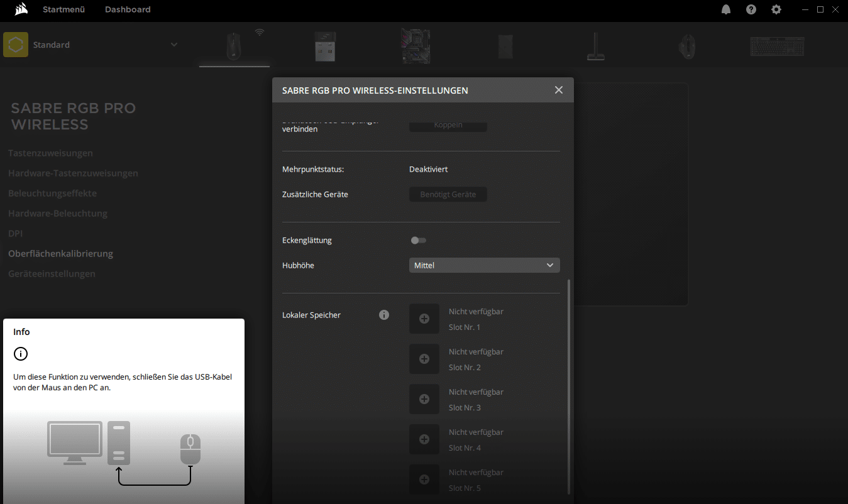This screenshot has height=504, width=848.
Task: Open Beleuchtungseffekte in the sidebar
Action: click(52, 194)
